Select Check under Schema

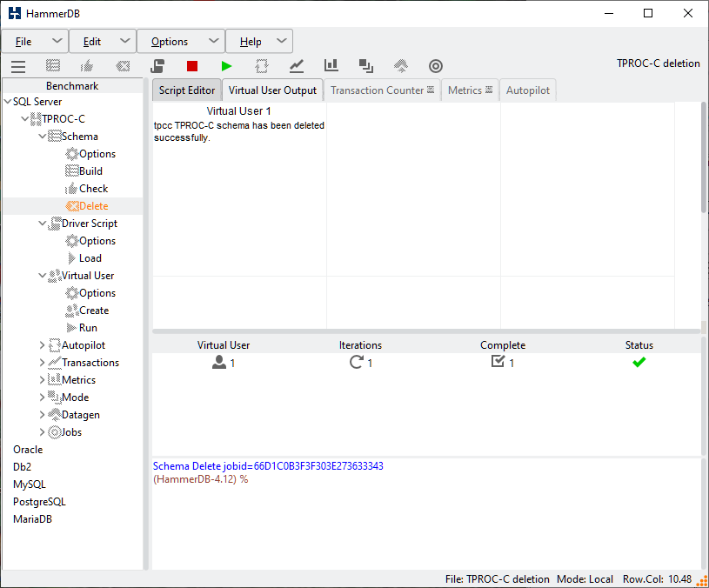tap(87, 189)
